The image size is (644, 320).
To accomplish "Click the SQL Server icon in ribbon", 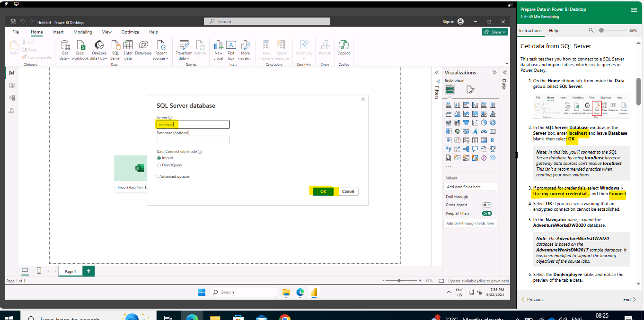I will 115,50.
